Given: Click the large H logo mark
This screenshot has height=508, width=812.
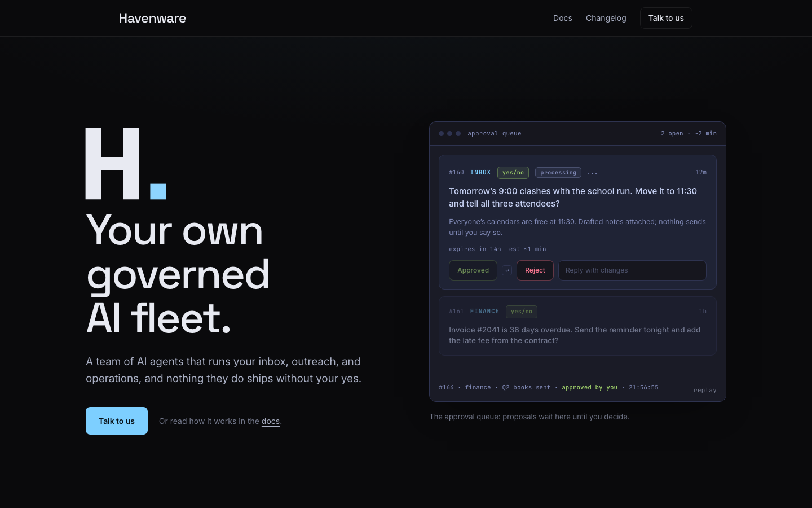Looking at the screenshot, I should (x=112, y=164).
